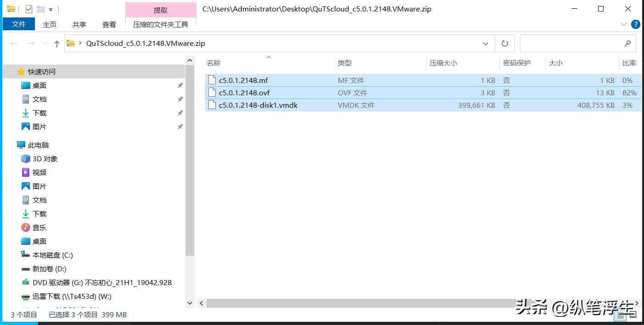
Task: Open pinned 图片 under quick access
Action: (x=39, y=127)
